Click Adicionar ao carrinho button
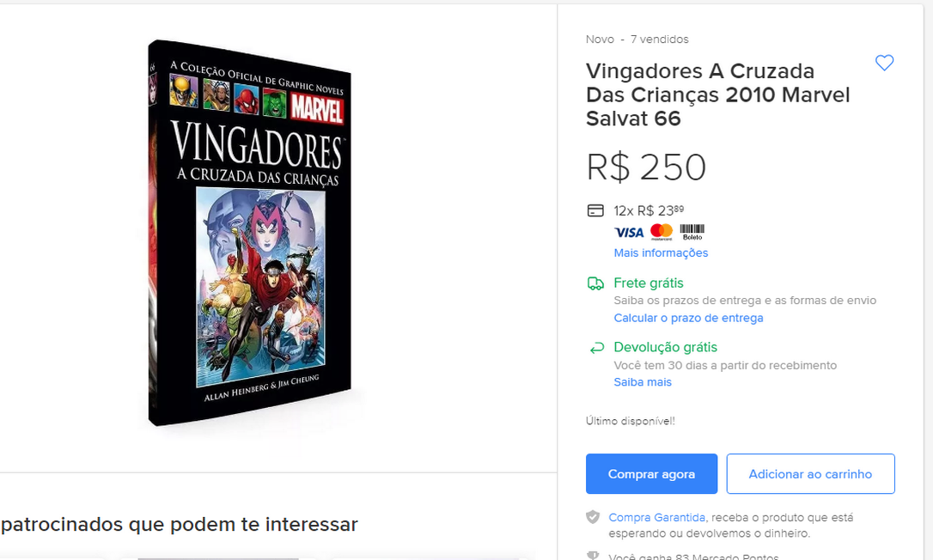 click(810, 474)
